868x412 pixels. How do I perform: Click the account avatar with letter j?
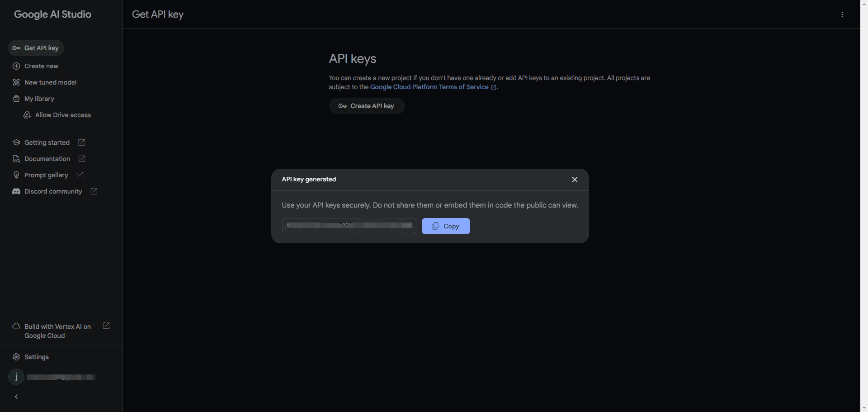[16, 377]
